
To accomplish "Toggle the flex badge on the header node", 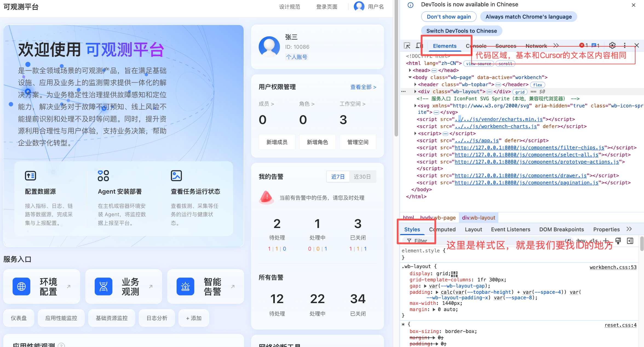I will coord(537,85).
